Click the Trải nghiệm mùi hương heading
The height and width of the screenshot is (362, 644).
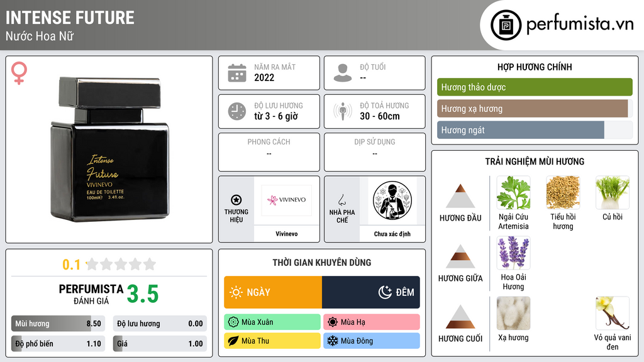(535, 162)
